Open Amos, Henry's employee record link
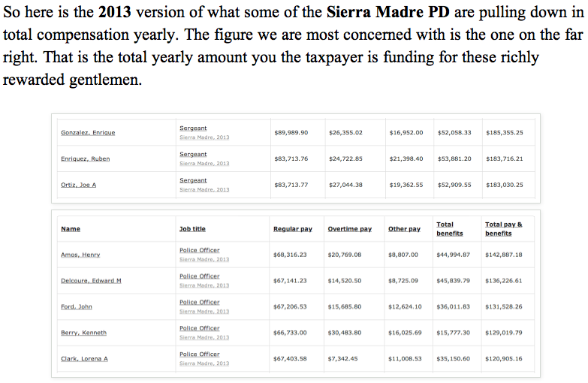The width and height of the screenshot is (588, 383). tap(80, 255)
